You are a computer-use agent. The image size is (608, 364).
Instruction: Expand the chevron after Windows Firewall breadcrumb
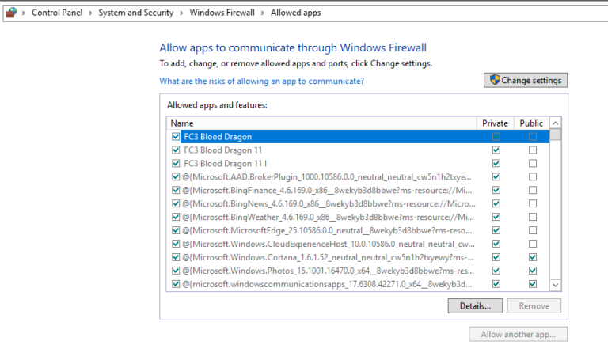(263, 13)
